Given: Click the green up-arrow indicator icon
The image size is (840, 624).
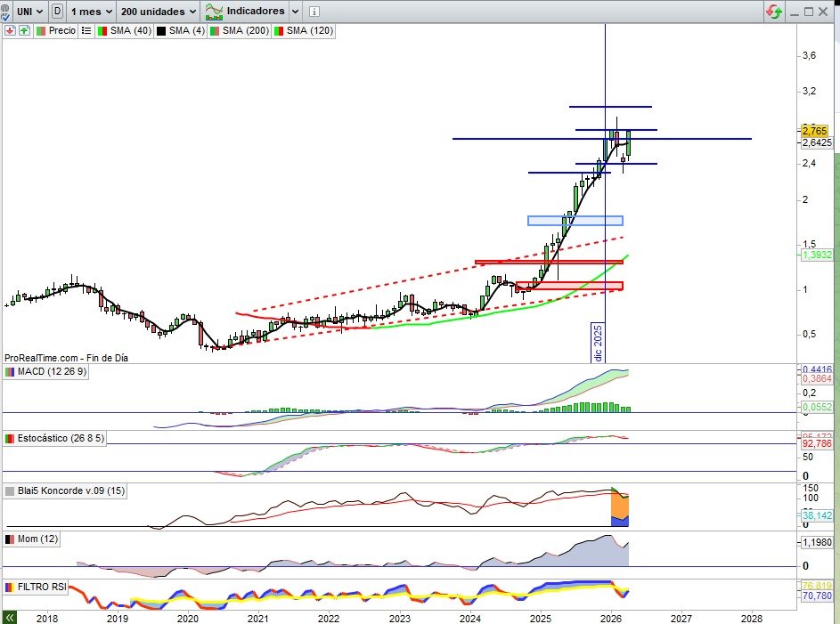Looking at the screenshot, I should 24,30.
